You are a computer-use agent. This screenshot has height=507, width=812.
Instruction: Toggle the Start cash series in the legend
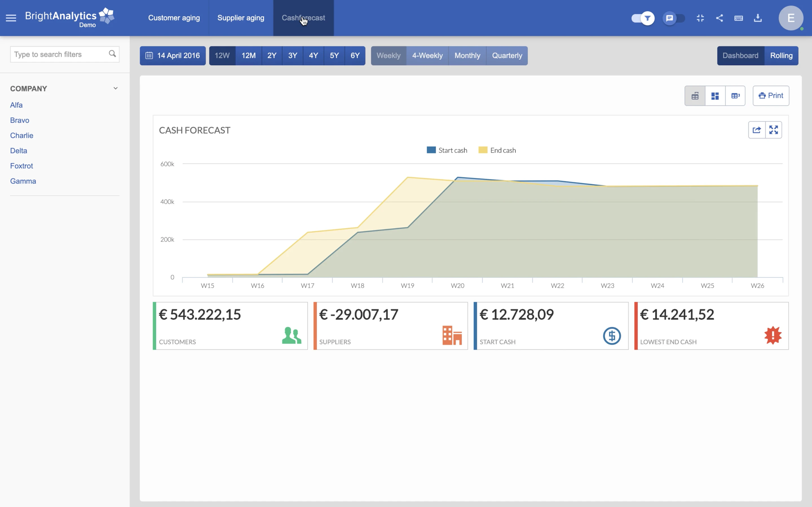pyautogui.click(x=447, y=150)
